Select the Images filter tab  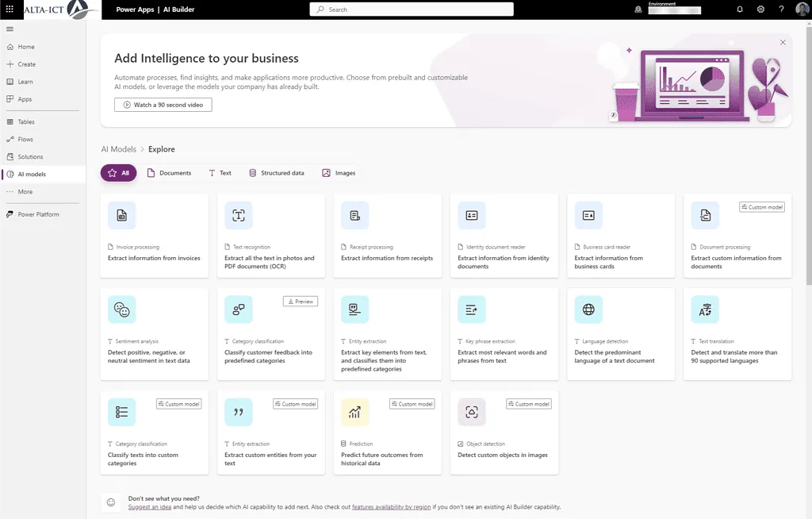(339, 173)
